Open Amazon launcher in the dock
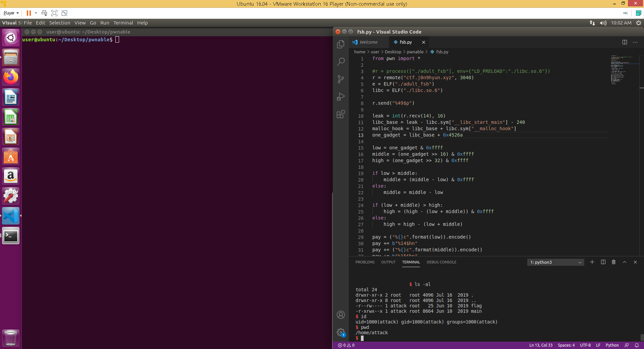644x349 pixels. click(11, 176)
